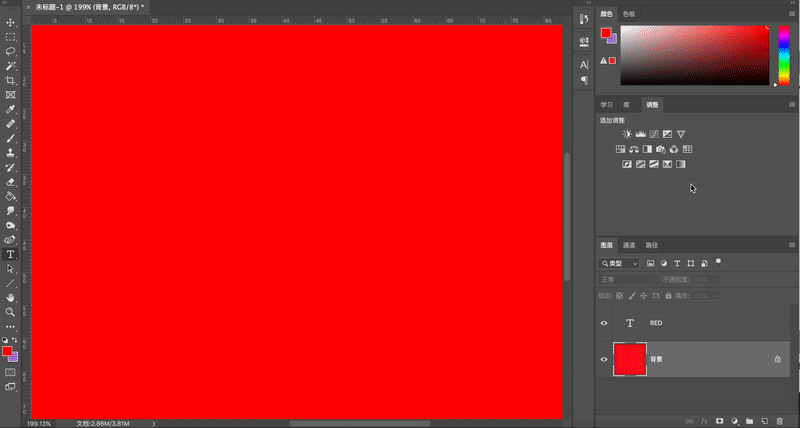Screen dimensions: 800x428
Task: Expand the status bar info arrow
Action: pos(154,423)
